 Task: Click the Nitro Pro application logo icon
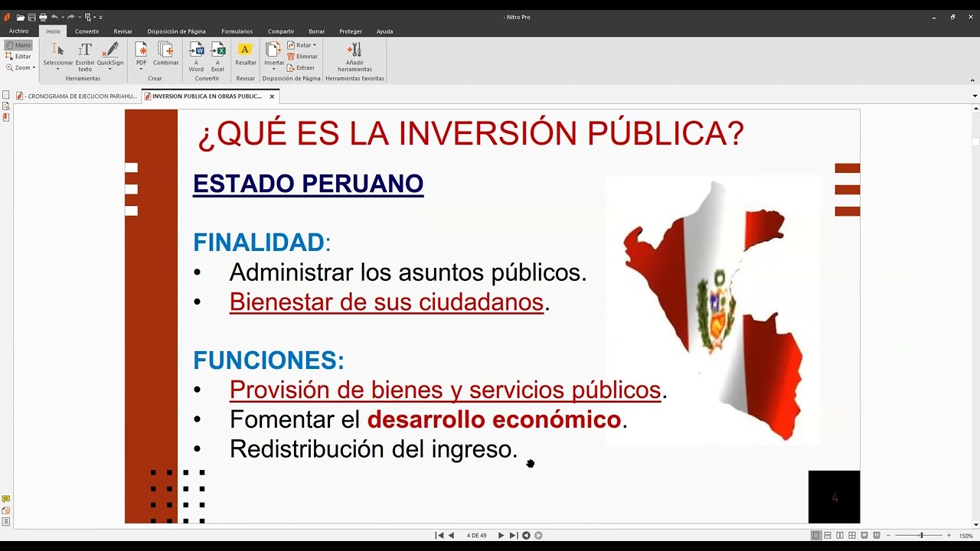(x=7, y=17)
